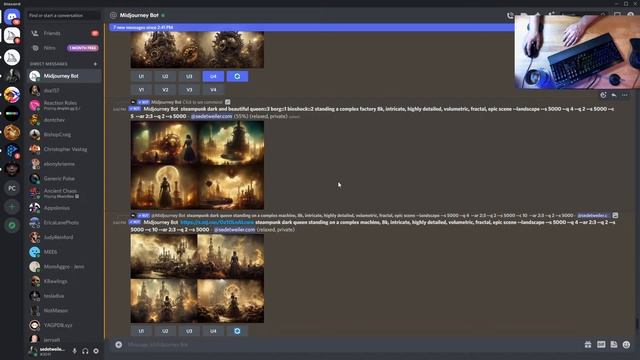Click V3 variation button
Screen dimensions: 640x360
(189, 89)
